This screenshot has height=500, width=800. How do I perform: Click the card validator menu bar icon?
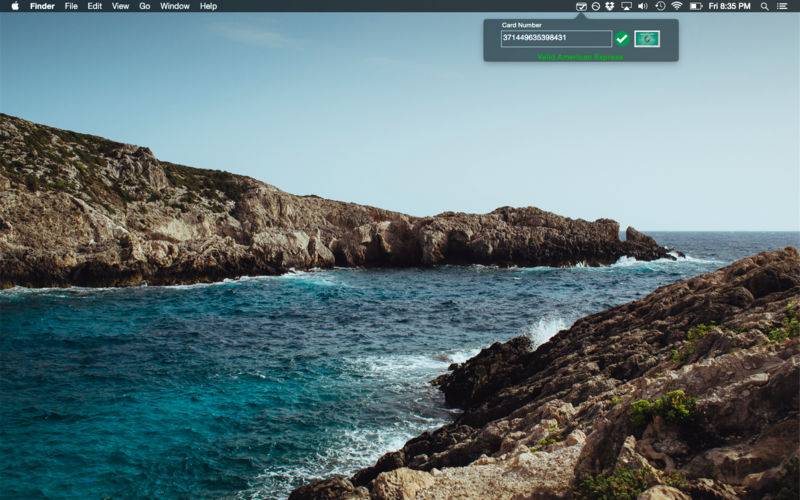click(x=581, y=6)
